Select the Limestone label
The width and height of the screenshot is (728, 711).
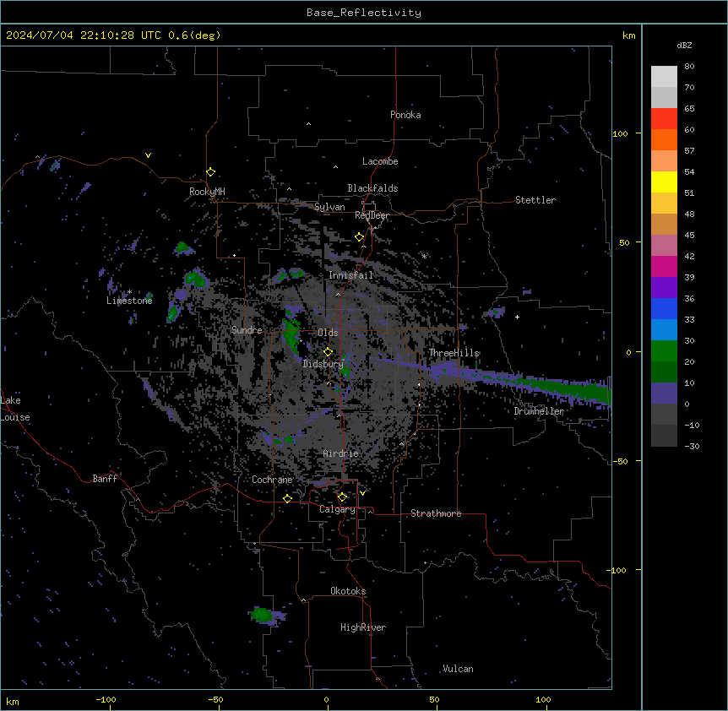(x=129, y=301)
